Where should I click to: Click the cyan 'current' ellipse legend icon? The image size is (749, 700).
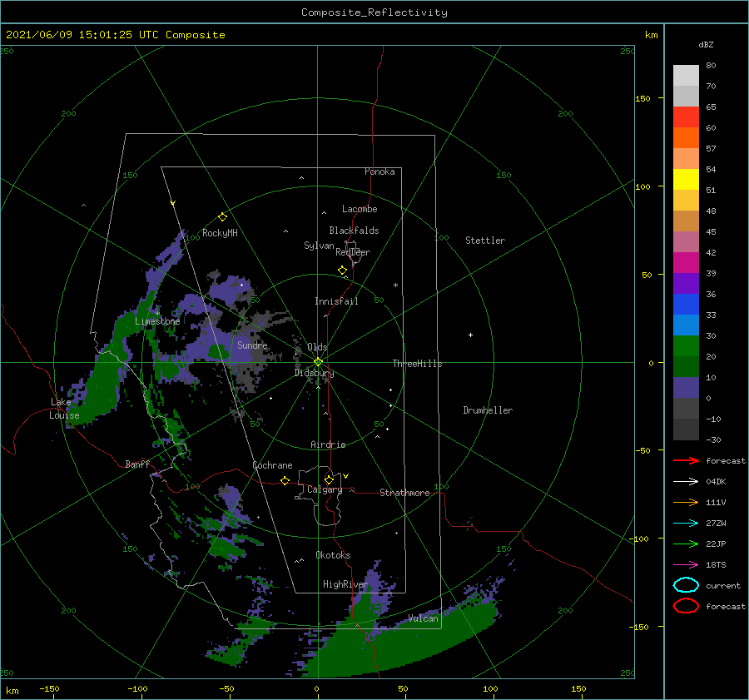pos(686,585)
